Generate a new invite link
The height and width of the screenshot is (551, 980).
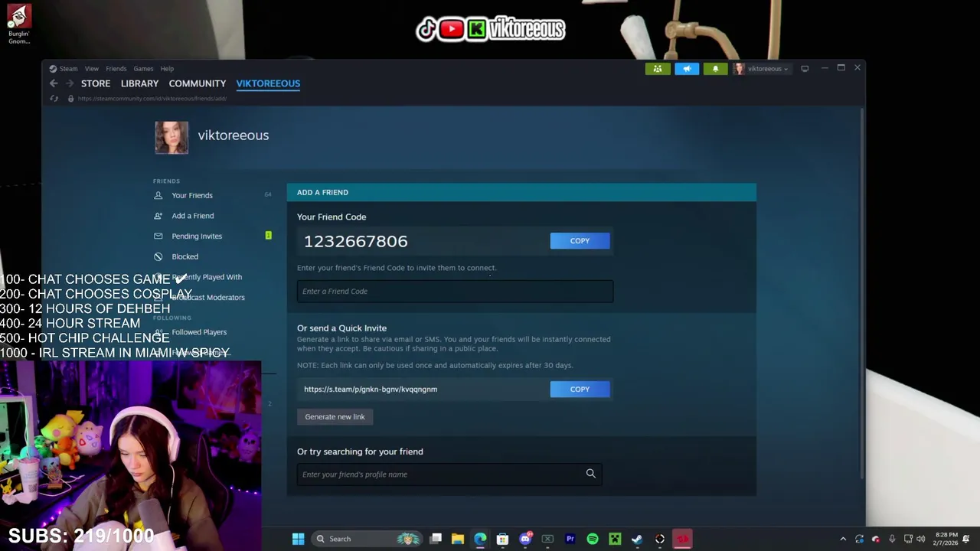(x=335, y=417)
